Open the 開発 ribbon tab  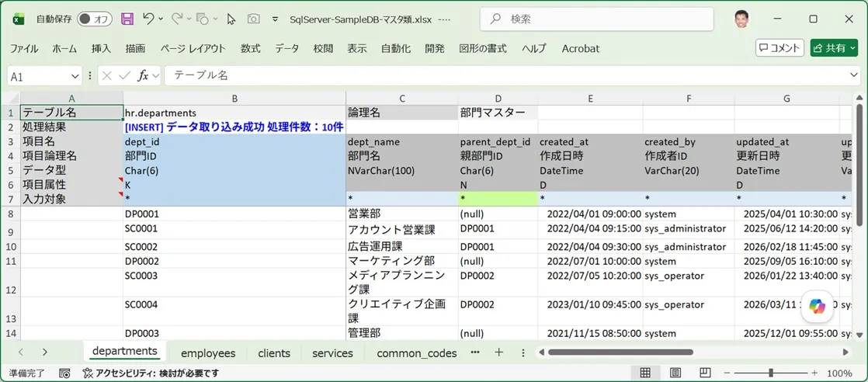point(435,49)
